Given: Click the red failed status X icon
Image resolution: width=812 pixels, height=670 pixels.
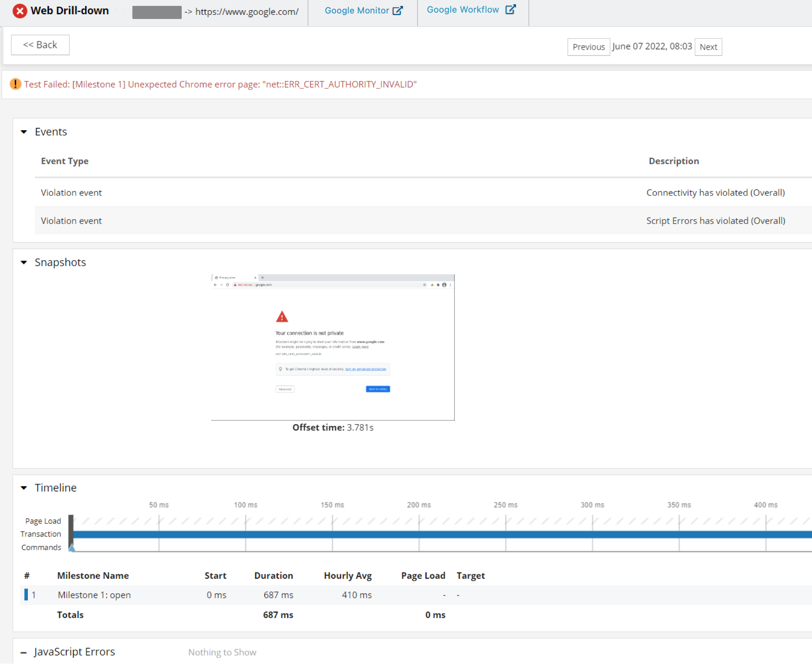Looking at the screenshot, I should pos(19,11).
